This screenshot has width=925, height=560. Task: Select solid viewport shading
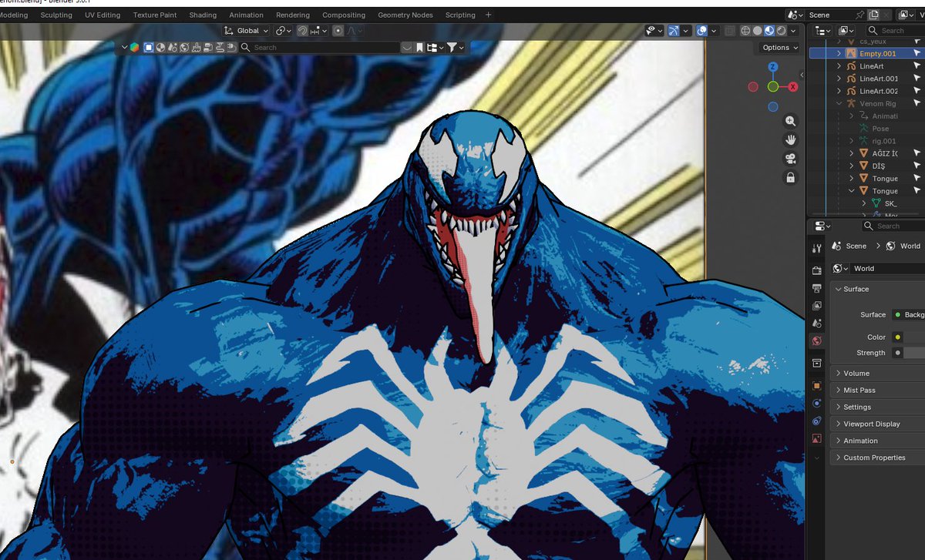click(758, 31)
